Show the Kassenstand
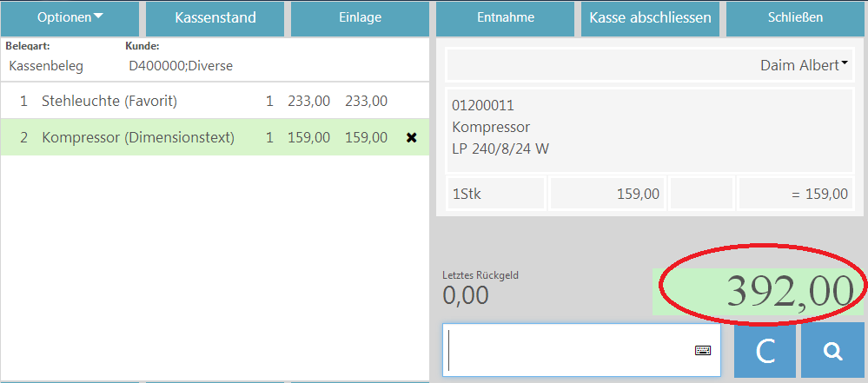Viewport: 868px width, 383px height. point(215,17)
